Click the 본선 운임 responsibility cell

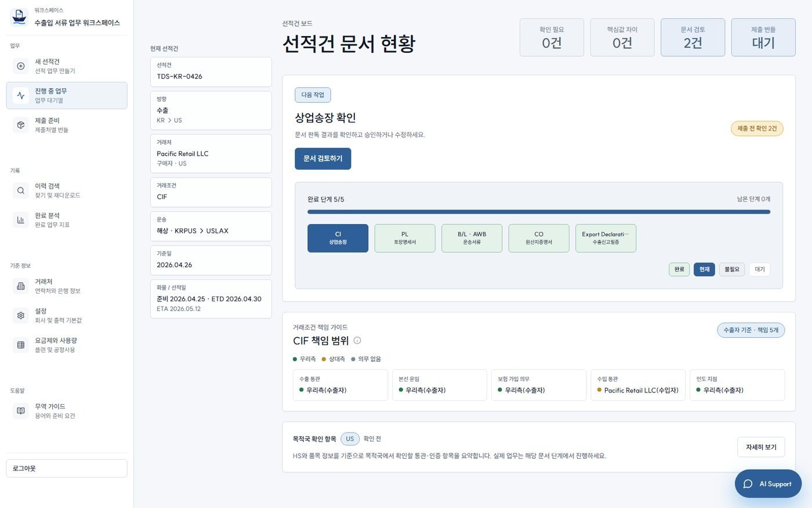440,385
